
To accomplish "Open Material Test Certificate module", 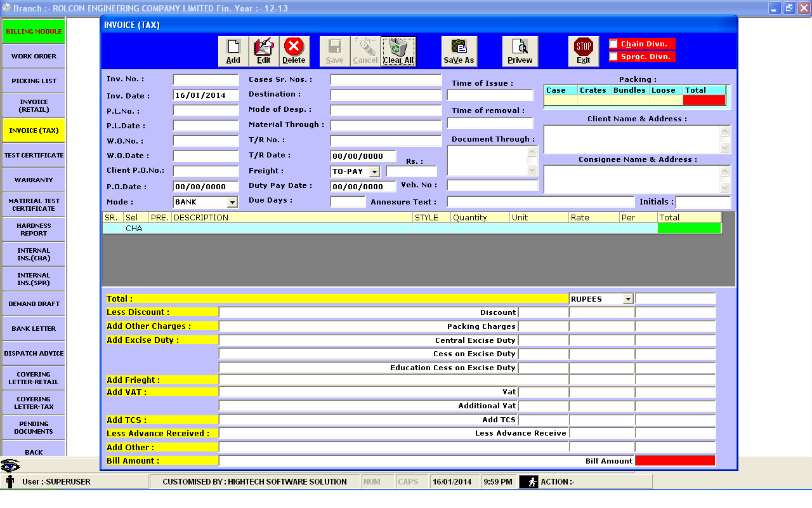I will 34,205.
